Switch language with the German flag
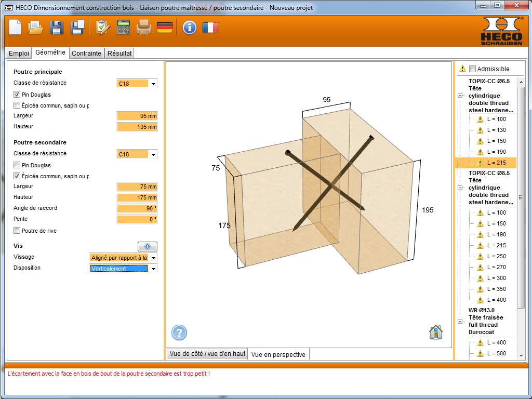 pos(165,28)
